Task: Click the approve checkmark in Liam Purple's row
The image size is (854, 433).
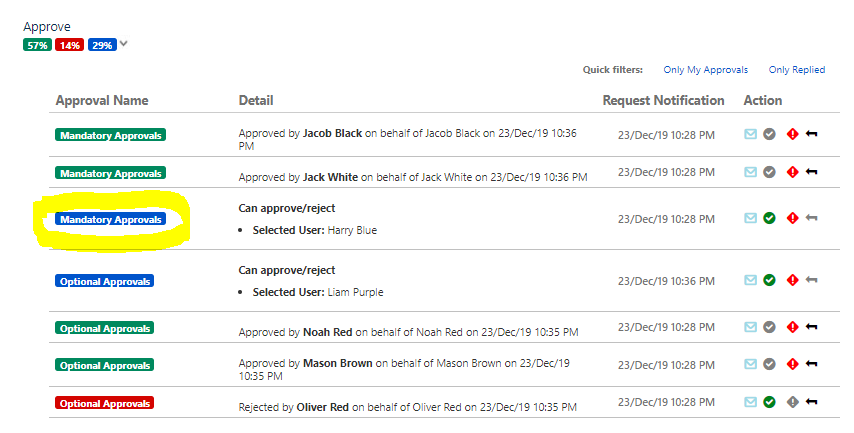Action: pos(769,280)
